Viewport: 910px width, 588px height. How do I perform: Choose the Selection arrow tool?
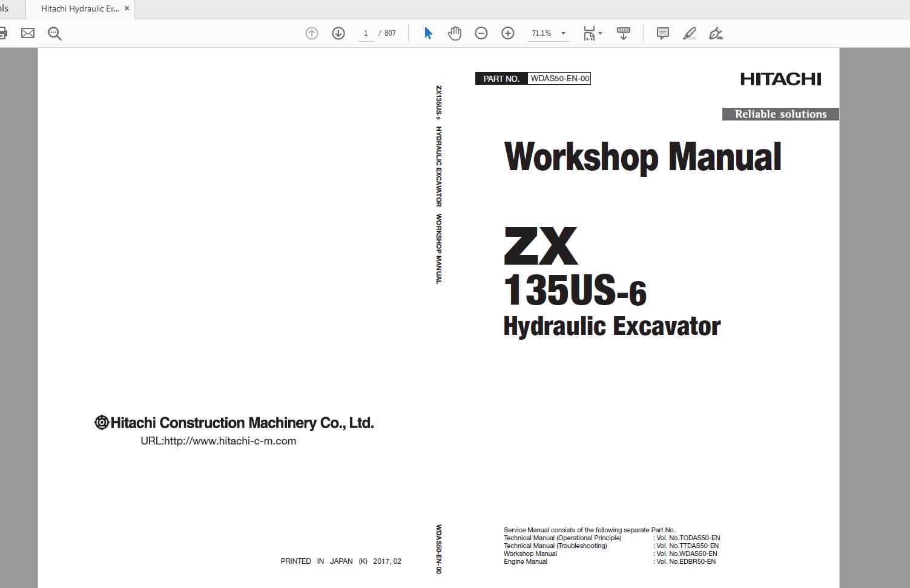(x=428, y=33)
